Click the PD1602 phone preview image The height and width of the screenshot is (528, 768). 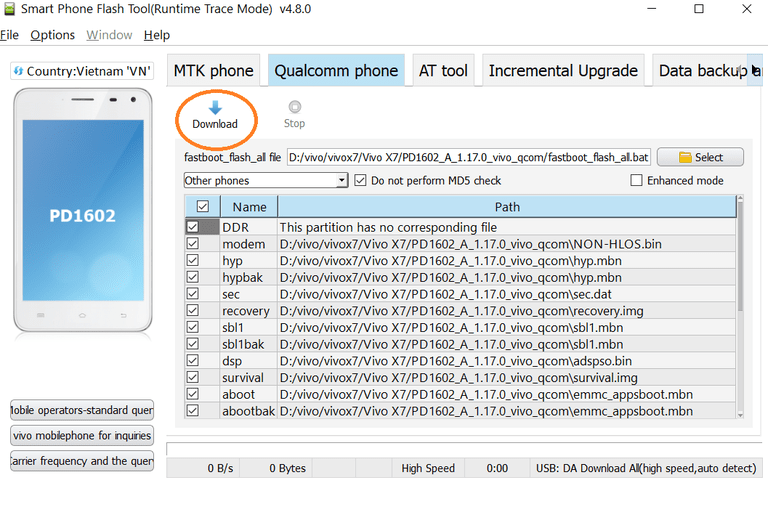pos(83,210)
